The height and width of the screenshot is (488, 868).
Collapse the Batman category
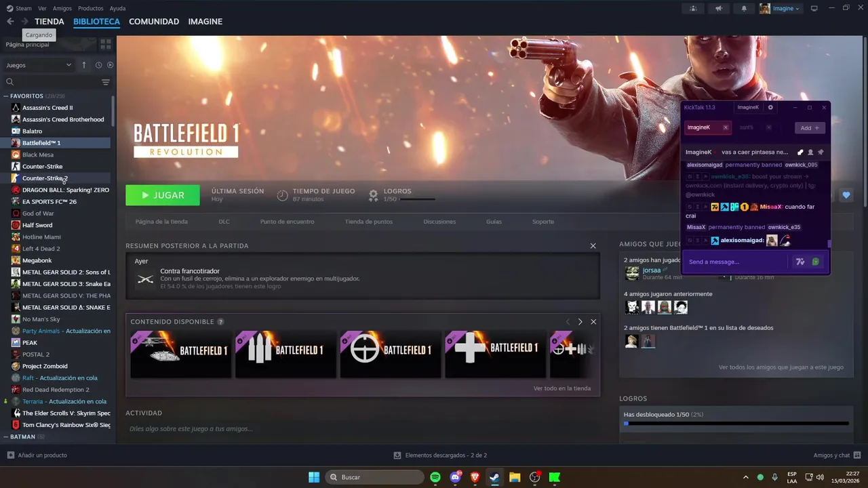pyautogui.click(x=7, y=437)
